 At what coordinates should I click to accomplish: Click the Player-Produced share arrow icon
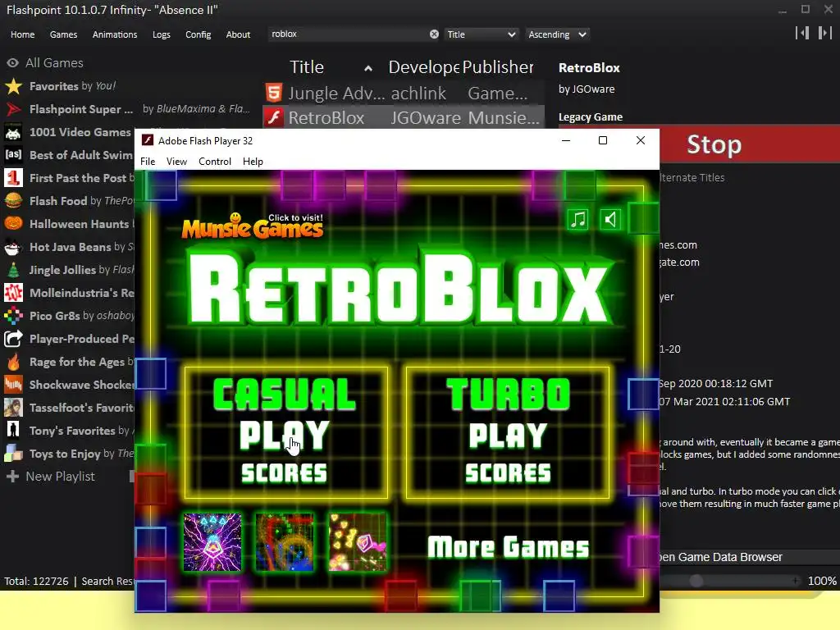coord(13,339)
